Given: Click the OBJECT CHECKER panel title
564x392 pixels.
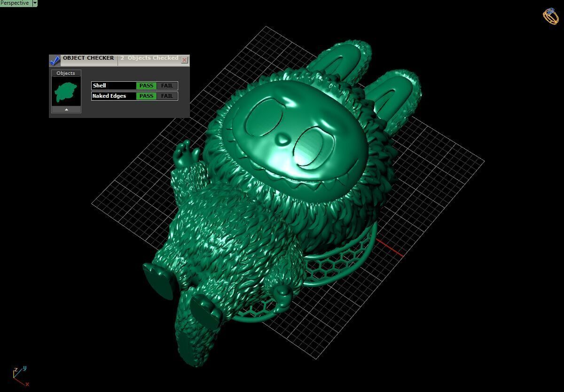Looking at the screenshot, I should tap(88, 58).
